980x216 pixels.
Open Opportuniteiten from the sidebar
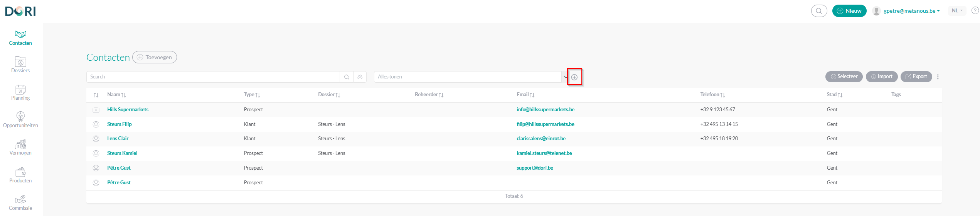pos(20,120)
